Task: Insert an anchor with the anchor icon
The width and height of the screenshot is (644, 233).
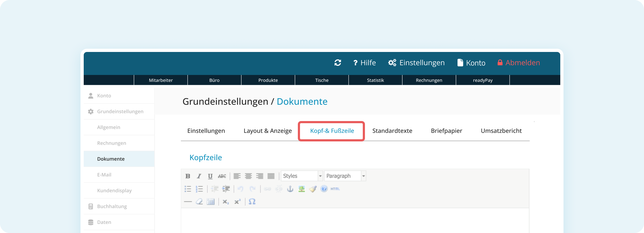Action: (x=290, y=189)
